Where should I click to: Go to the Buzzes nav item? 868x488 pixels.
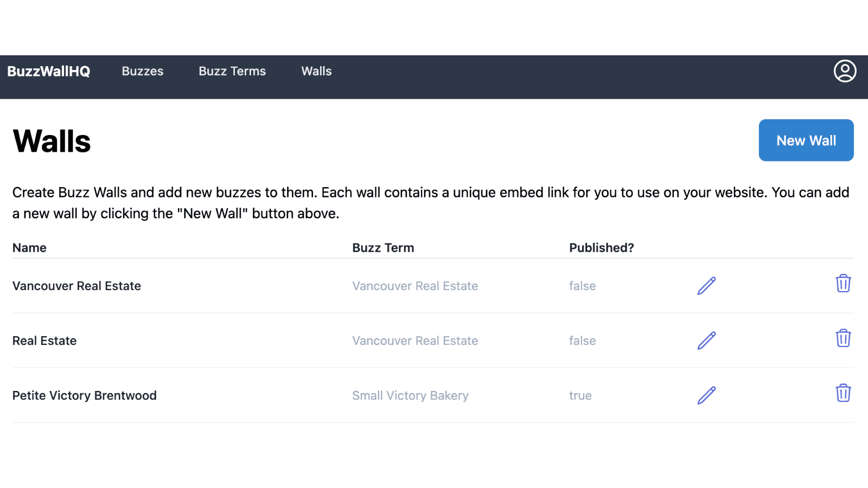[143, 71]
